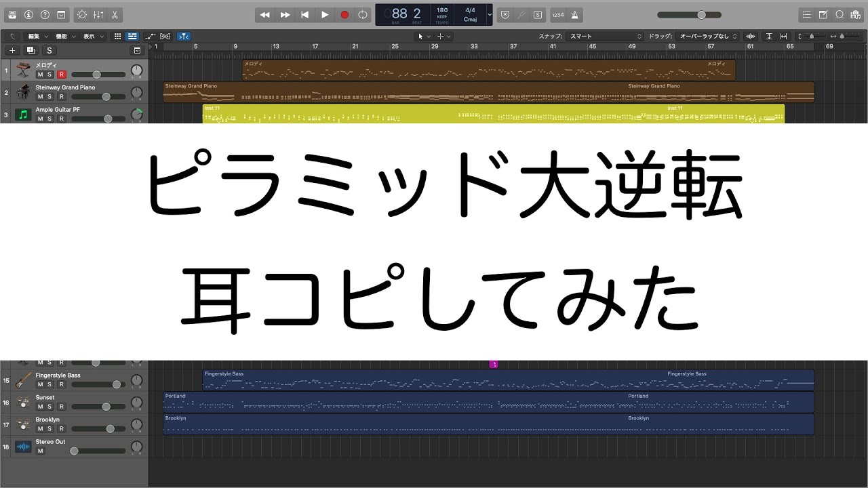This screenshot has width=868, height=488.
Task: Click the Steinway Grand Piano instrument icon
Action: pos(24,92)
